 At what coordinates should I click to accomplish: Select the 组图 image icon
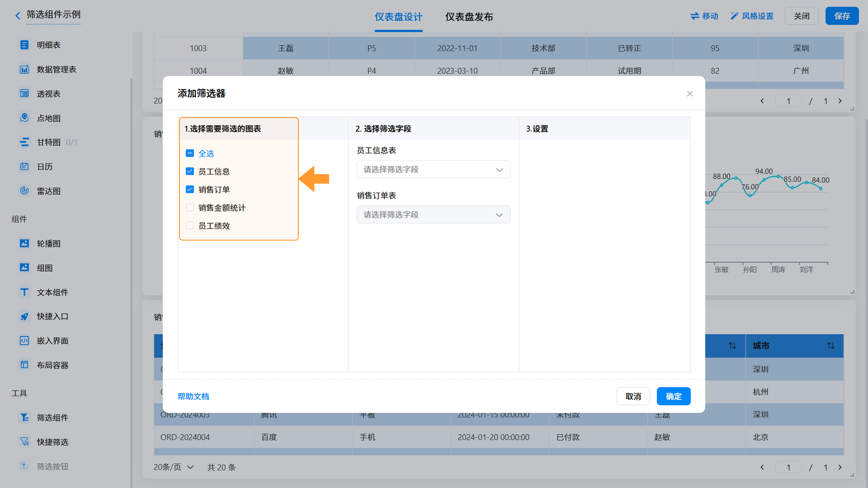coord(24,268)
